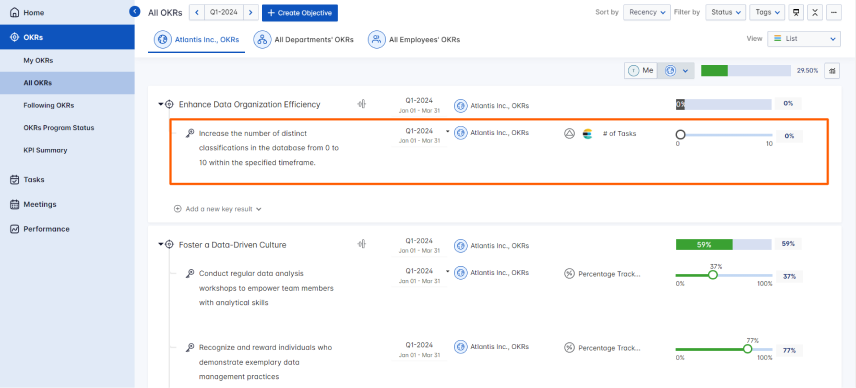Click the globe icon in the Recognize and reward row

tap(461, 347)
